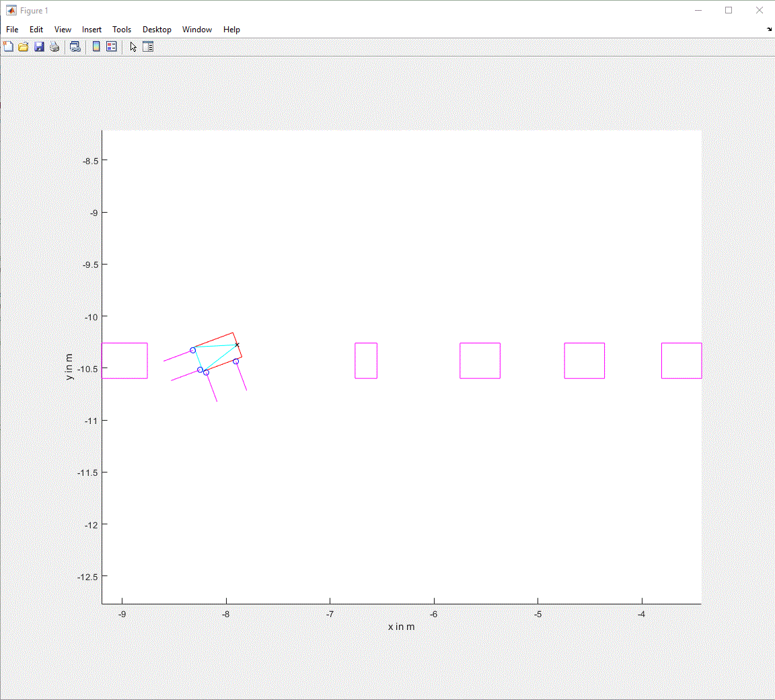Expand the View menu

pos(63,30)
